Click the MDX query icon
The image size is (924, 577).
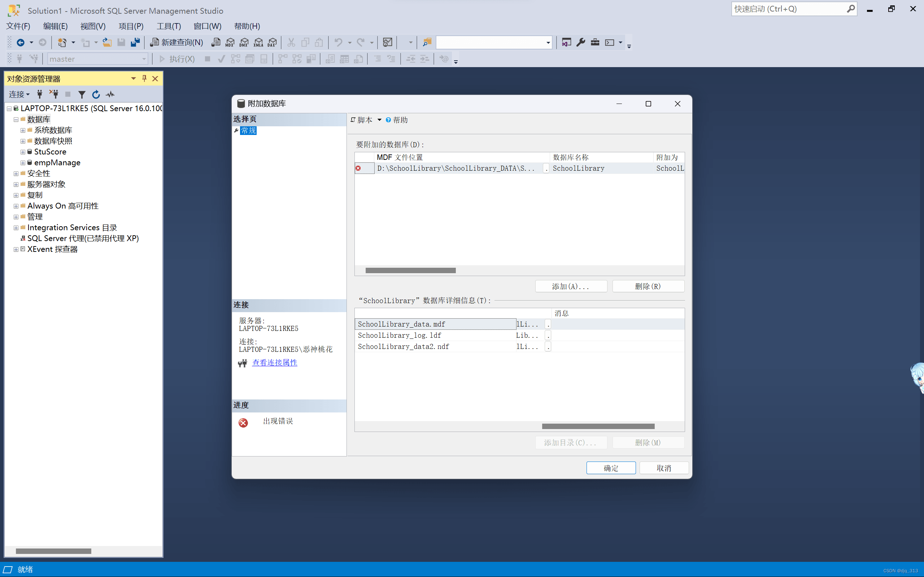(230, 42)
